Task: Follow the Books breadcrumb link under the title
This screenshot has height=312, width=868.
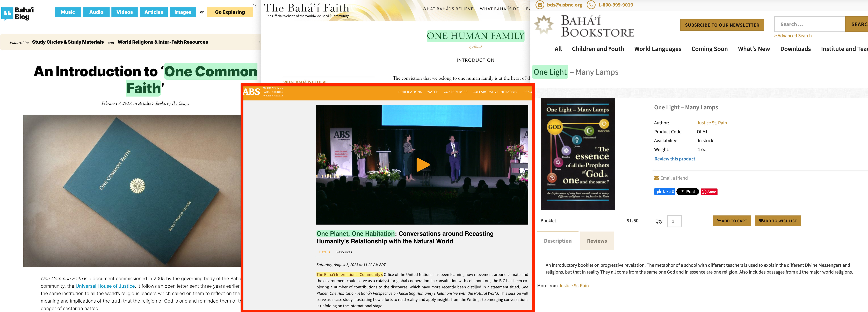Action: pyautogui.click(x=160, y=103)
